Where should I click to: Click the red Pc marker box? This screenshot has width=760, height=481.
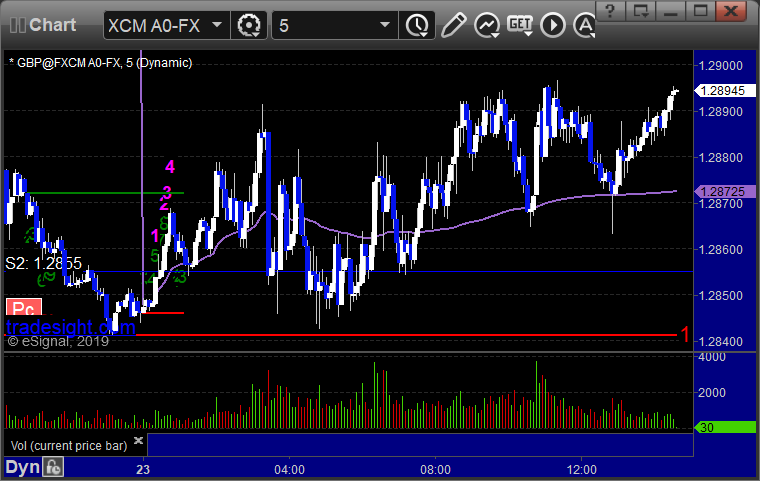pyautogui.click(x=24, y=308)
